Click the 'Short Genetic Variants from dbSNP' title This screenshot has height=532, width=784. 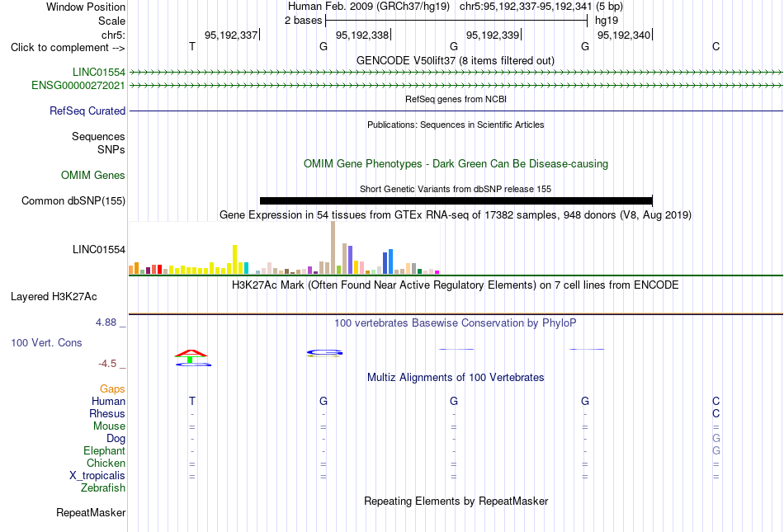pyautogui.click(x=456, y=190)
